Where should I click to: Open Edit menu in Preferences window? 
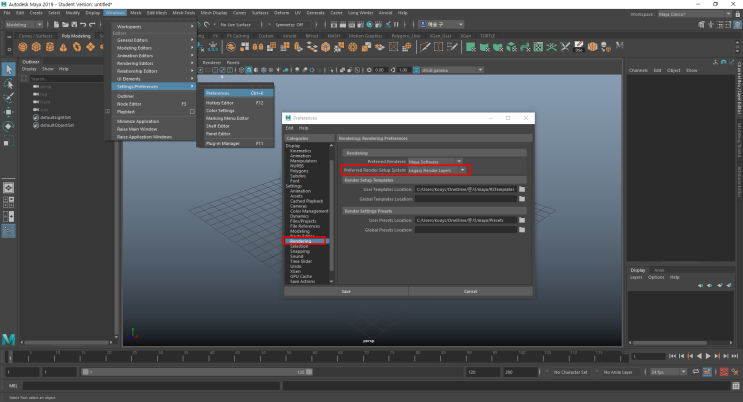pos(289,128)
